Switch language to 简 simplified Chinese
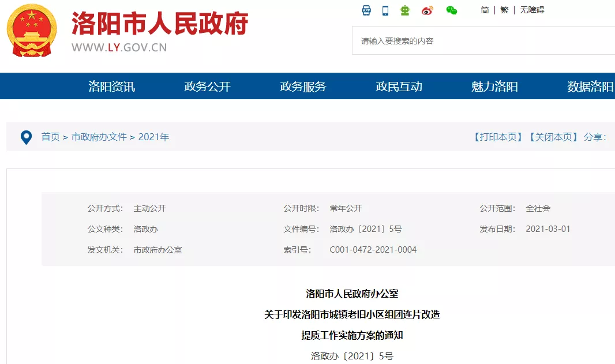This screenshot has width=615, height=364. [485, 10]
